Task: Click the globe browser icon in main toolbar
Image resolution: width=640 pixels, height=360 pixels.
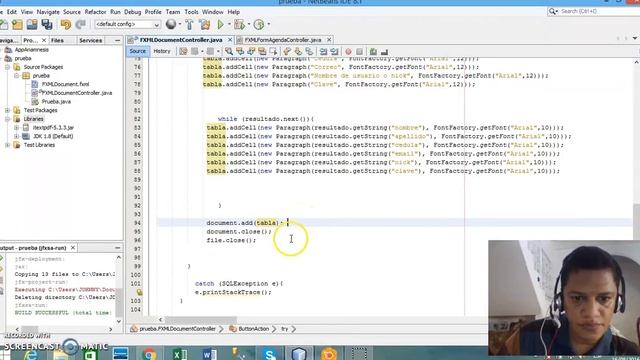Action: click(171, 24)
